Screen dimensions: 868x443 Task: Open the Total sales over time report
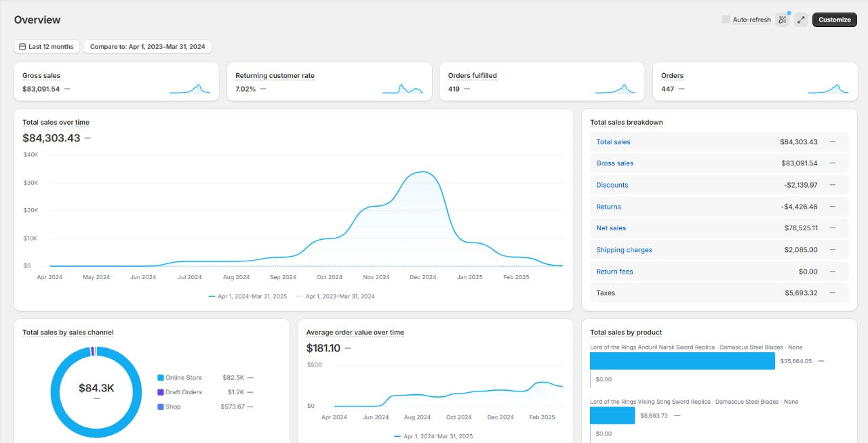pyautogui.click(x=56, y=123)
